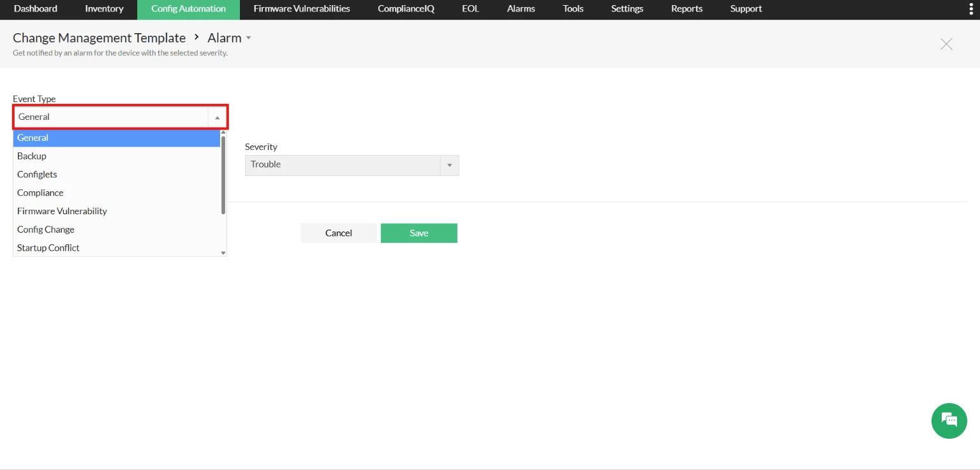Click the event list scrollbar thumb

(x=223, y=174)
